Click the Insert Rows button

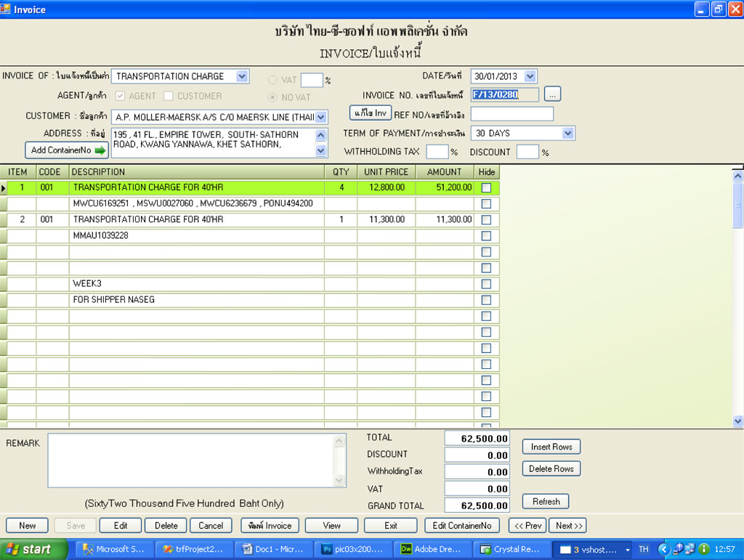[551, 447]
